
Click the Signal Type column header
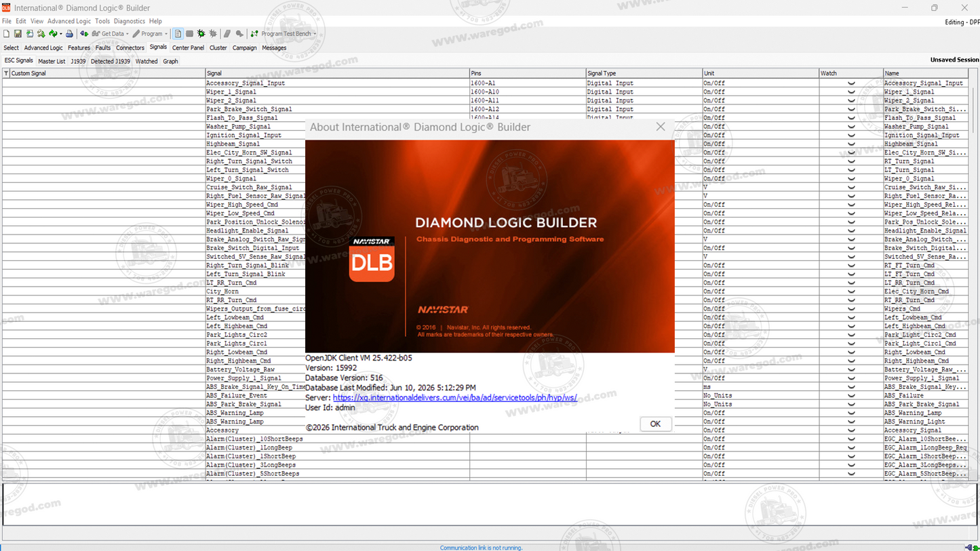click(x=644, y=73)
